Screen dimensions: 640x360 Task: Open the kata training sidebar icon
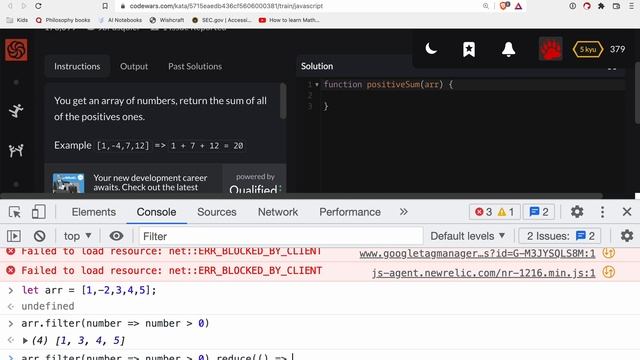click(16, 111)
